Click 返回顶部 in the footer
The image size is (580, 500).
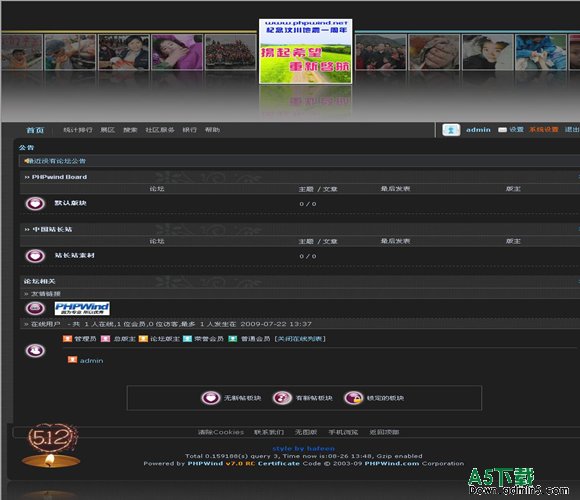(x=384, y=432)
